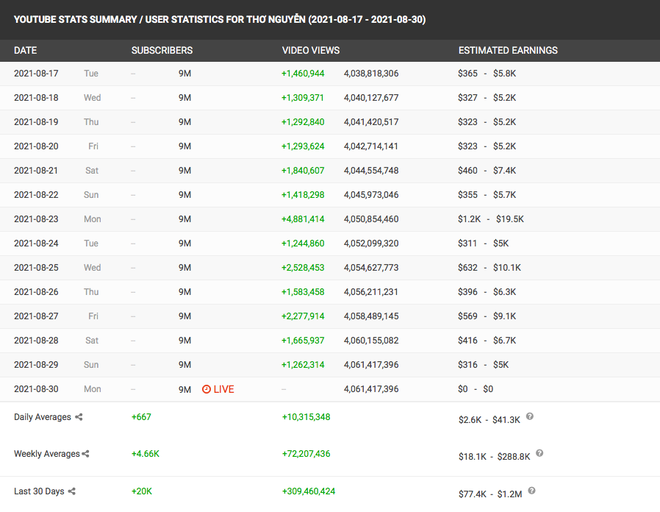Click earnings $632 - $10.1K
660x512 pixels.
490,268
